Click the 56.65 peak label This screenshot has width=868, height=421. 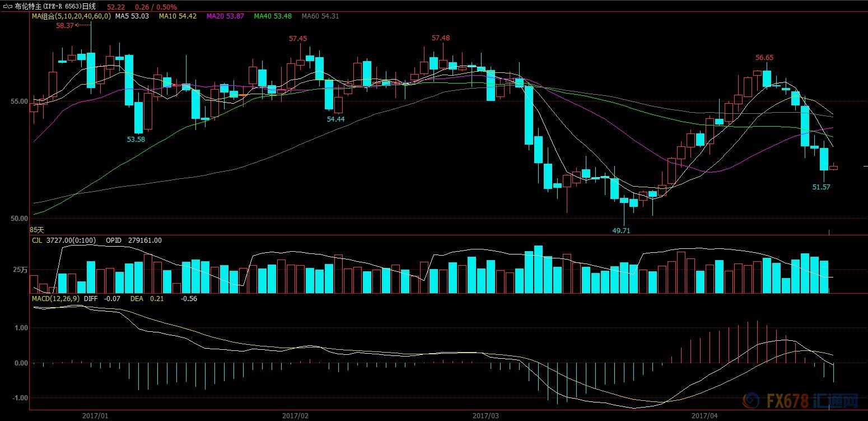coord(764,58)
